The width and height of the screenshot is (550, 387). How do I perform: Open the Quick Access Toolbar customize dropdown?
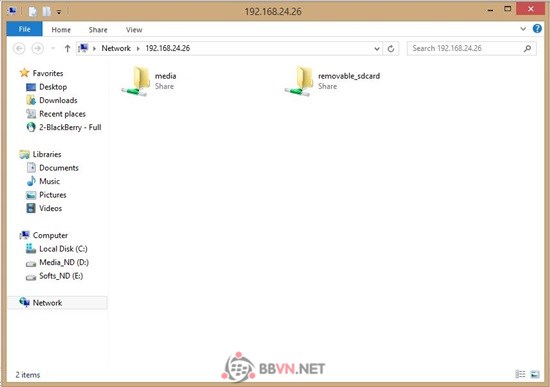[x=59, y=12]
